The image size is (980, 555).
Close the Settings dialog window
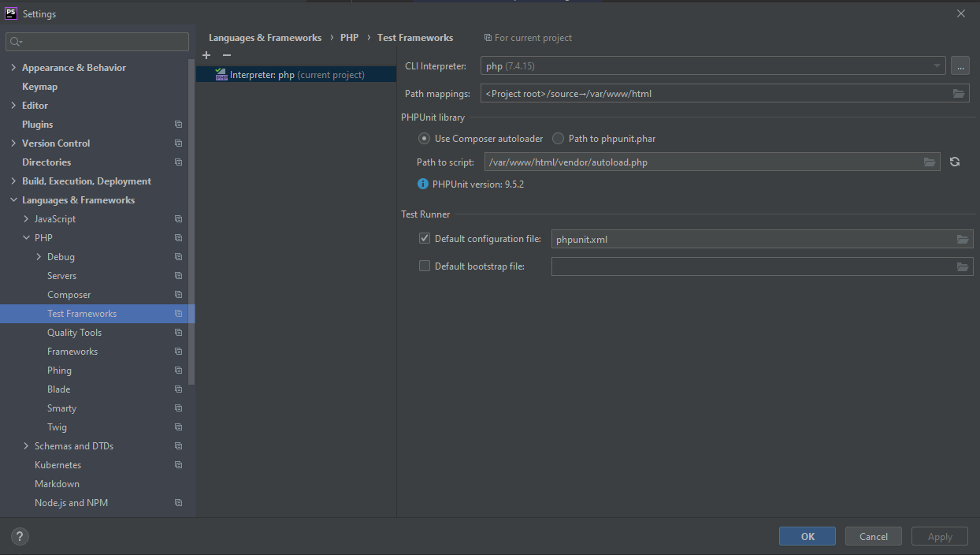coord(960,13)
